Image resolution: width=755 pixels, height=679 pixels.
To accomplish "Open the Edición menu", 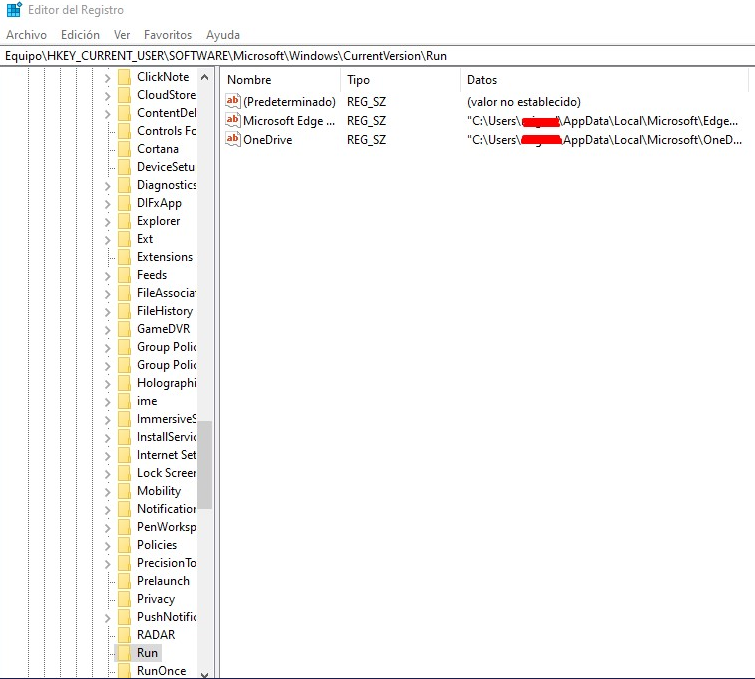I will 80,35.
